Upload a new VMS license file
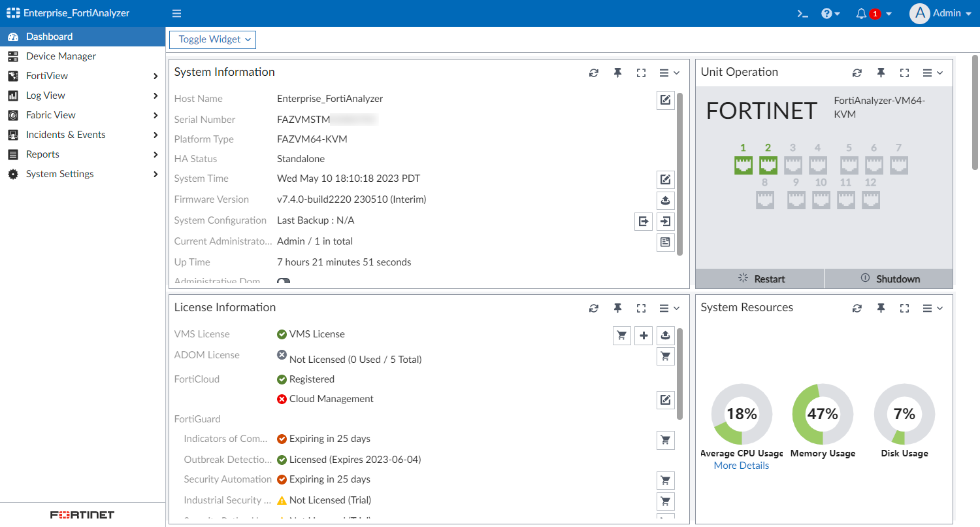Screen dimensions: 980x527 [x=665, y=335]
